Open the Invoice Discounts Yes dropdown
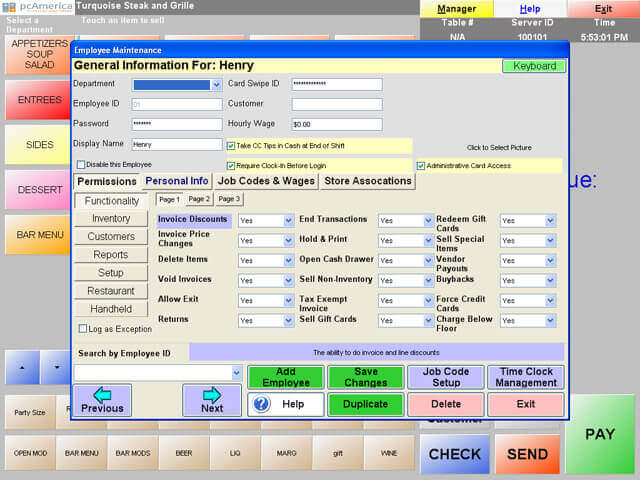The width and height of the screenshot is (640, 480). (288, 221)
